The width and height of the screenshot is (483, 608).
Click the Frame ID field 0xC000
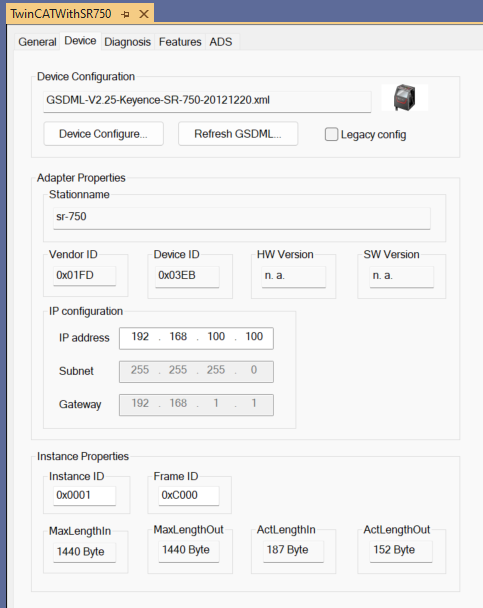point(188,496)
